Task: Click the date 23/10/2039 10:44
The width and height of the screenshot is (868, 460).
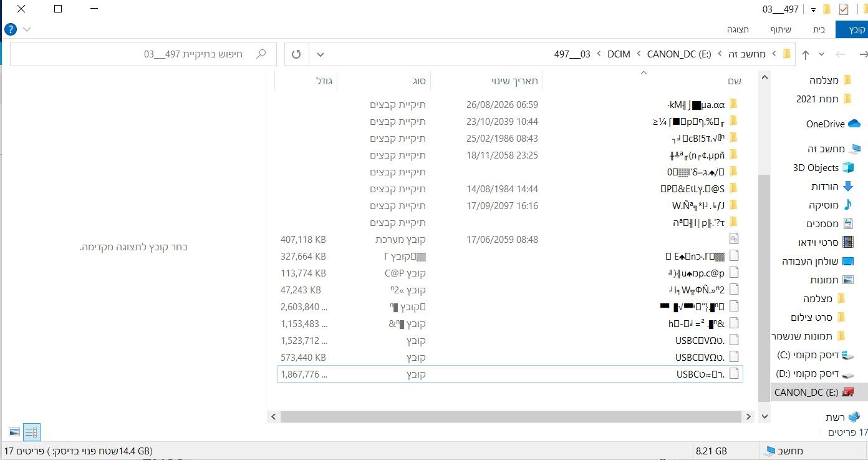Action: tap(502, 121)
